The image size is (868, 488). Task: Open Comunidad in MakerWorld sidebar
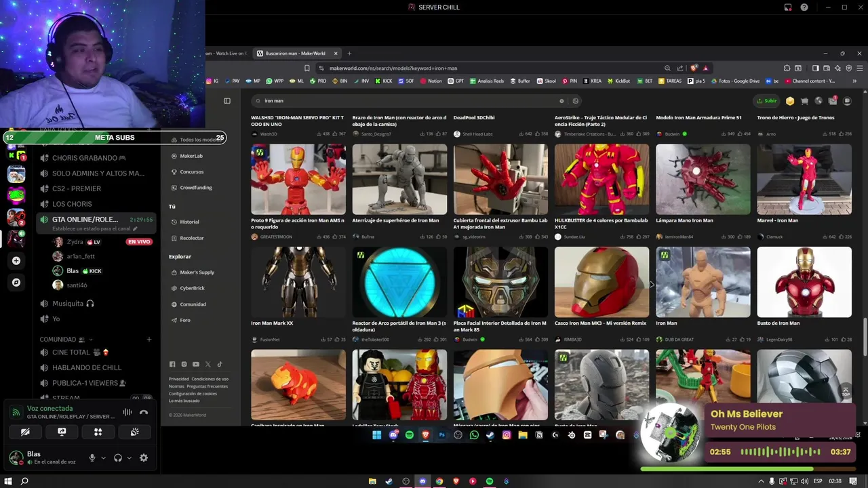click(193, 304)
